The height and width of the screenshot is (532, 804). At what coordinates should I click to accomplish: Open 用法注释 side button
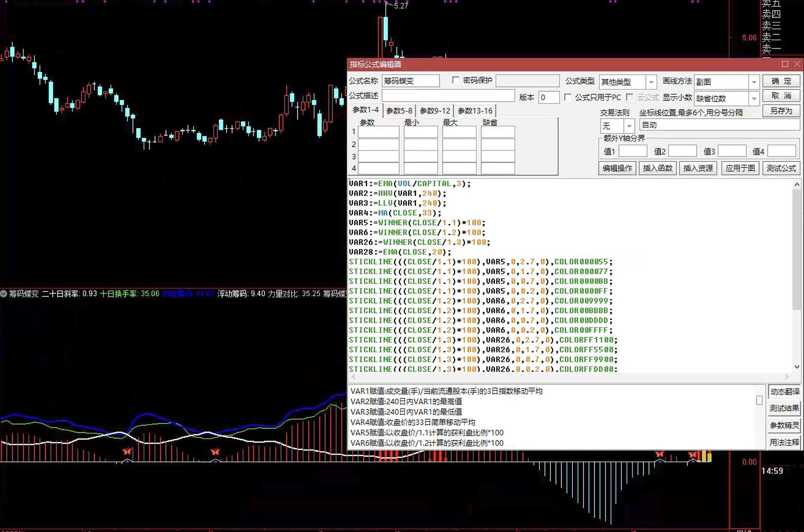784,442
